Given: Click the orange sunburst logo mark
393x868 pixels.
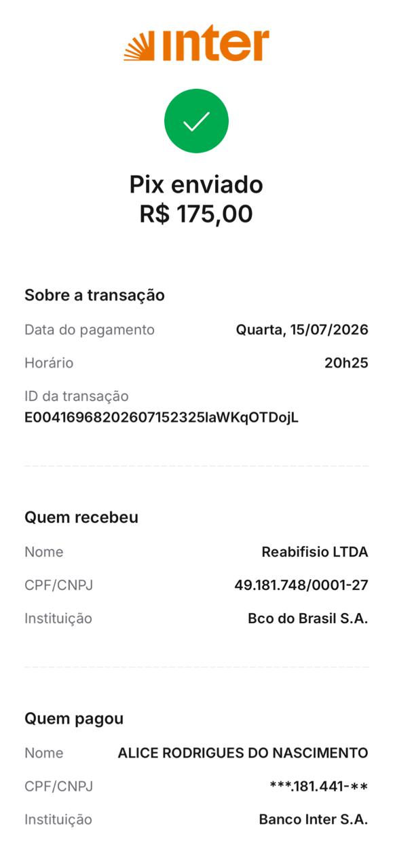Looking at the screenshot, I should point(139,46).
